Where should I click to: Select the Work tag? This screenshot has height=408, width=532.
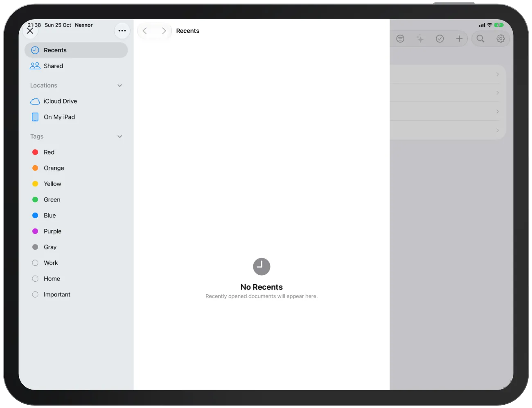click(76, 263)
